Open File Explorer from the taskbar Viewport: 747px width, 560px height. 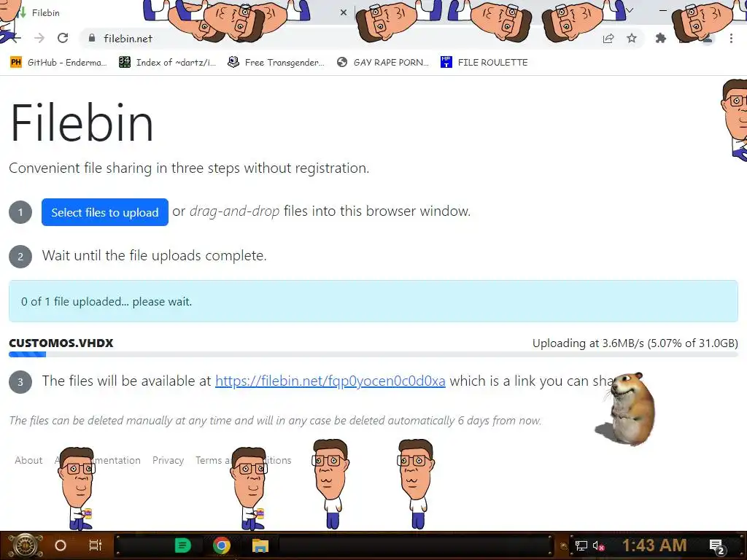(260, 545)
